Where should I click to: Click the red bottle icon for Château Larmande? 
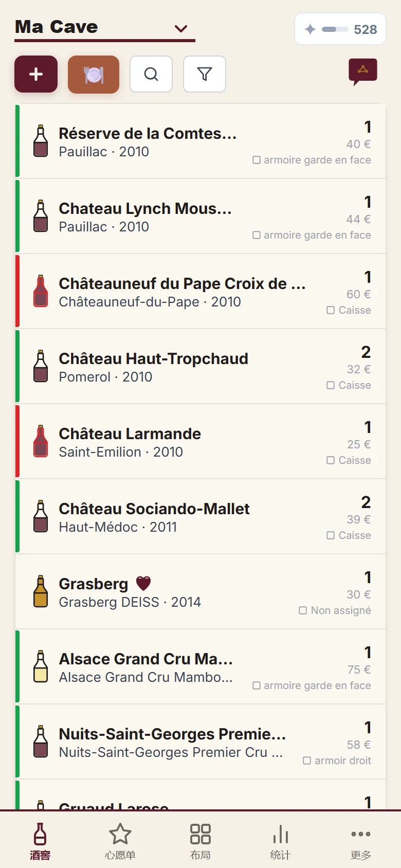(x=41, y=442)
